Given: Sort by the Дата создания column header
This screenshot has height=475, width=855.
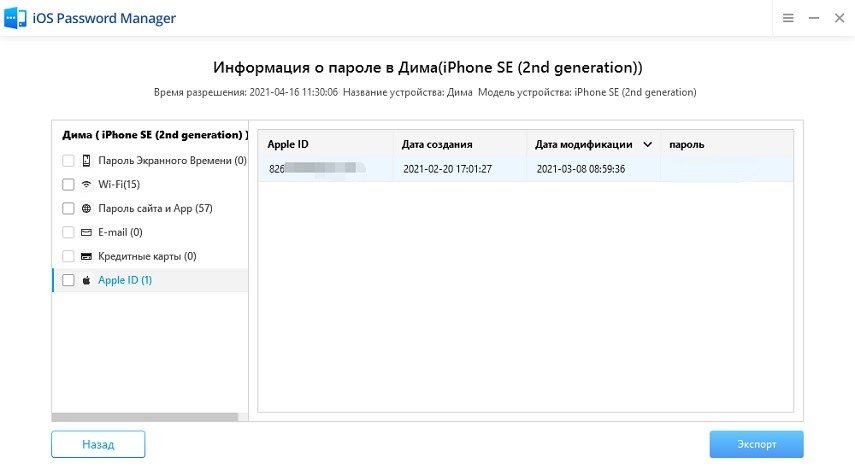Looking at the screenshot, I should pyautogui.click(x=436, y=144).
